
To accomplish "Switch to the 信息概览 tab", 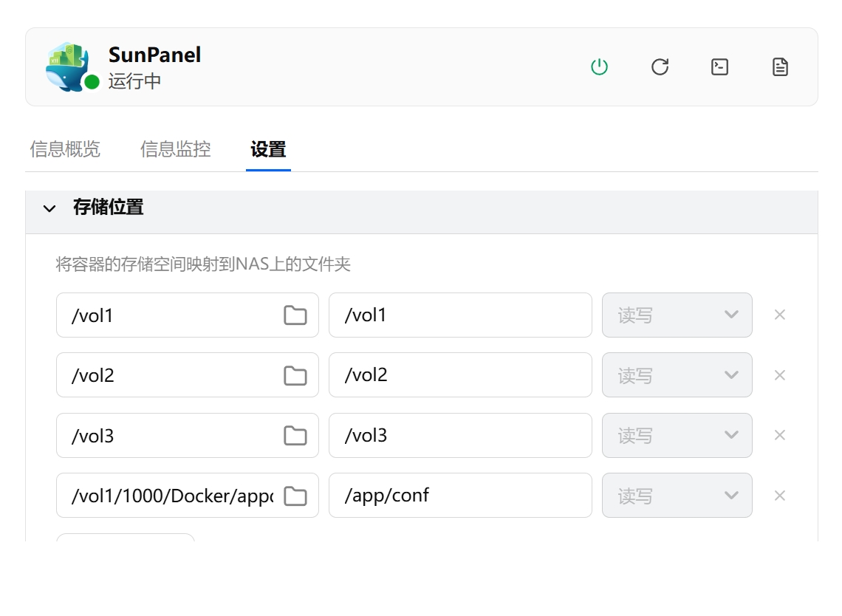I will click(x=65, y=149).
